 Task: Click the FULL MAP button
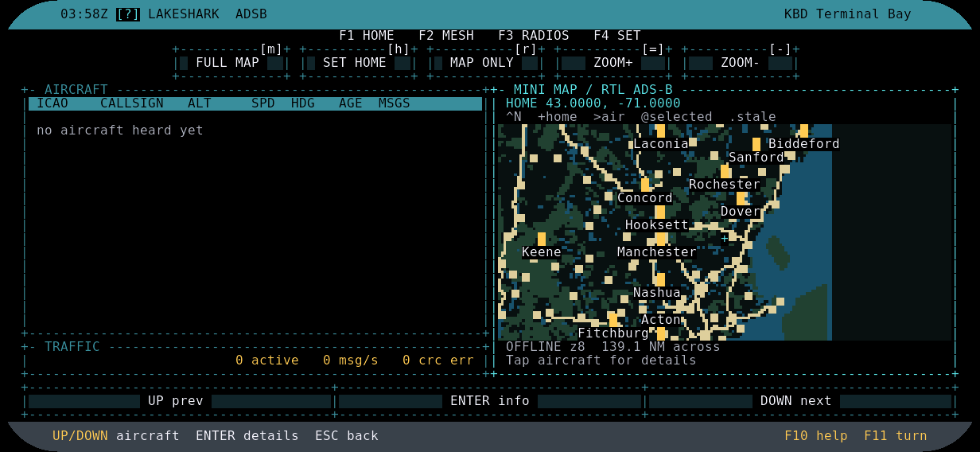coord(231,63)
